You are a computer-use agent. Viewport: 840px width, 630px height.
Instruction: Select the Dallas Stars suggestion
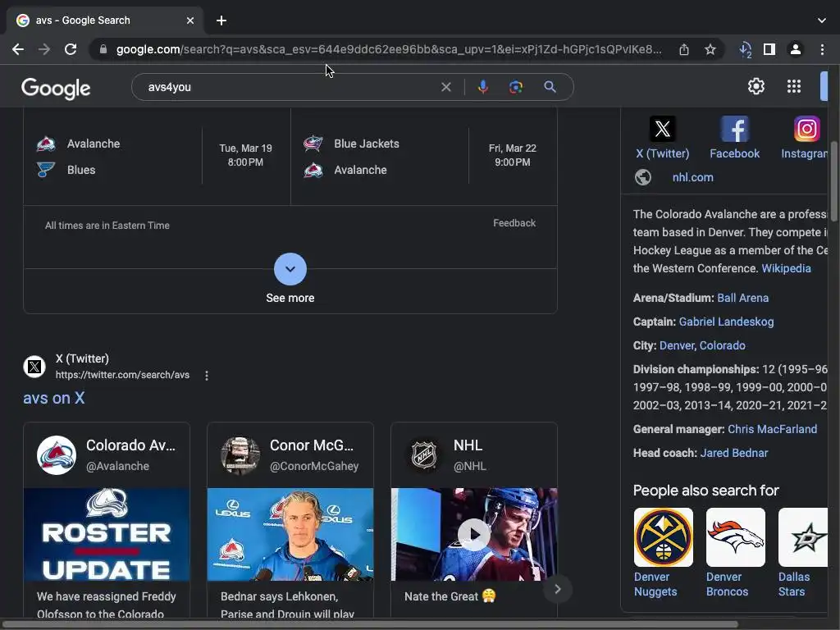(803, 553)
